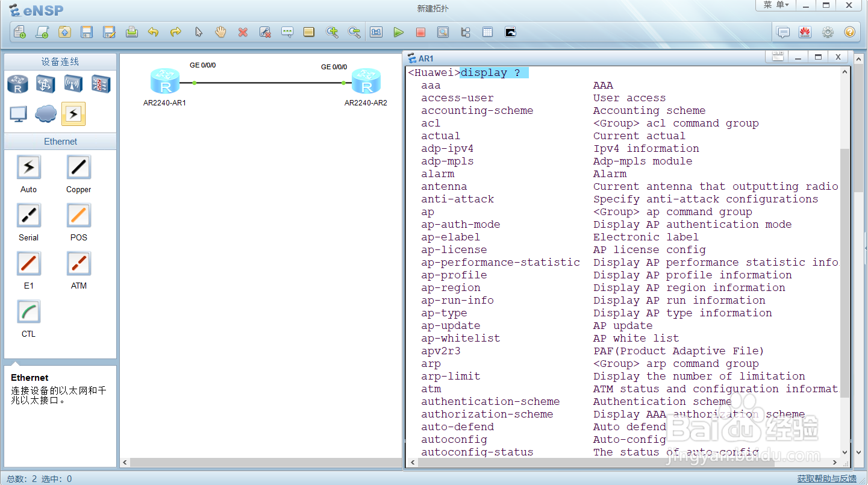The image size is (868, 485).
Task: Open a topology file via folder icon
Action: pyautogui.click(x=64, y=32)
